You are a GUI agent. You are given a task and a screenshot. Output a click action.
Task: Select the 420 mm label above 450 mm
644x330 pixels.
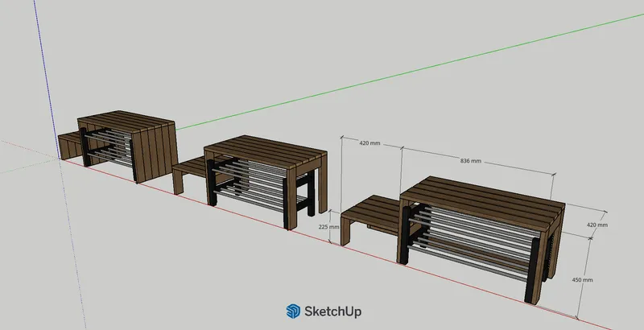point(597,225)
